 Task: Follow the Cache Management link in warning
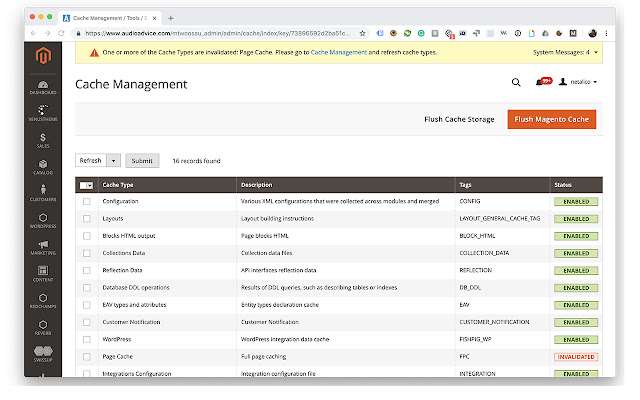coord(339,52)
